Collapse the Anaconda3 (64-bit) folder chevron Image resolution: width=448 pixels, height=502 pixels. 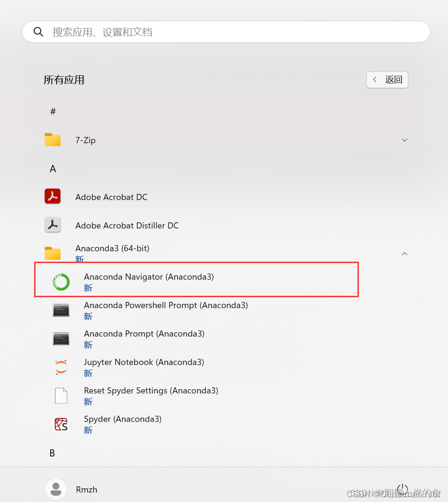404,254
